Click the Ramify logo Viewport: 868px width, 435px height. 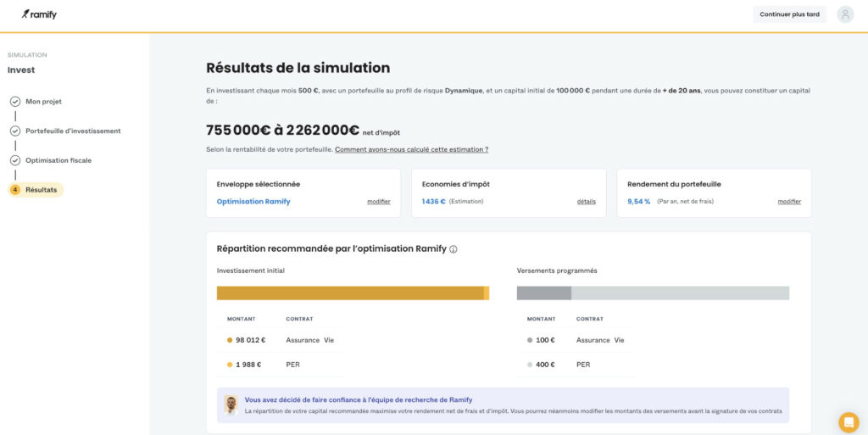point(39,14)
